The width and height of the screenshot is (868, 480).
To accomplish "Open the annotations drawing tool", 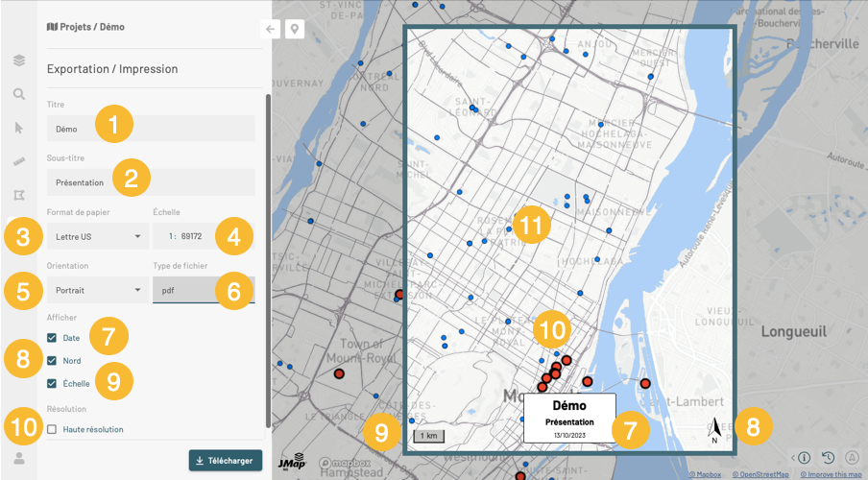I will (x=19, y=196).
